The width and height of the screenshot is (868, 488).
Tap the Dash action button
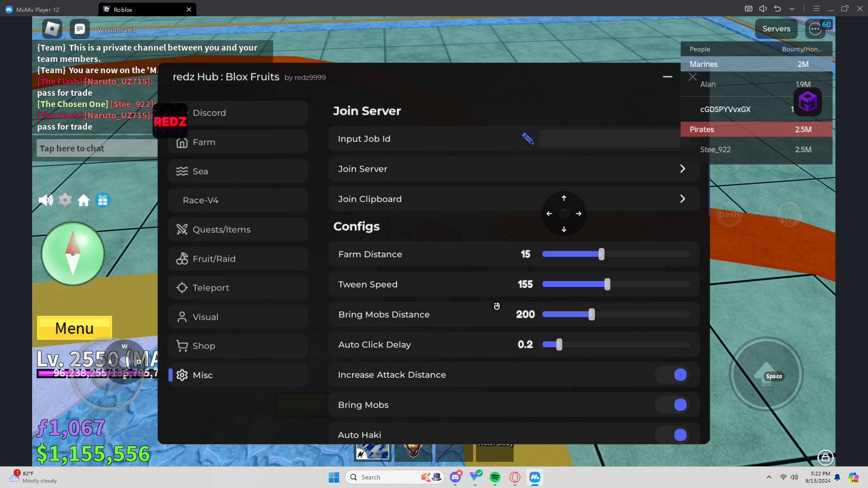(x=729, y=214)
